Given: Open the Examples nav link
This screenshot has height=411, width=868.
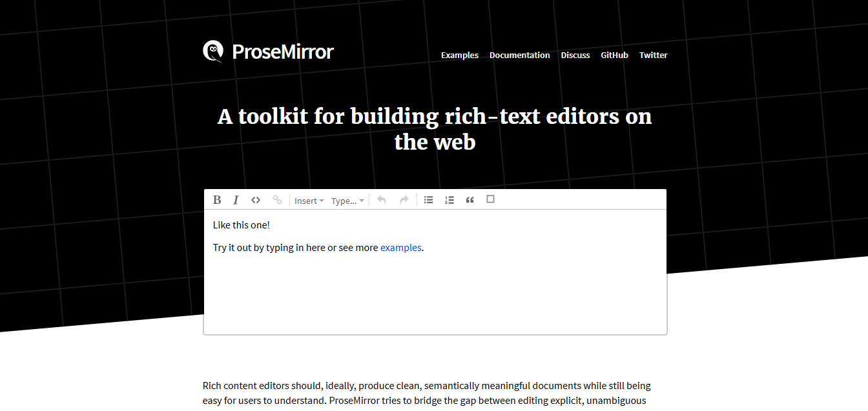Looking at the screenshot, I should (460, 55).
